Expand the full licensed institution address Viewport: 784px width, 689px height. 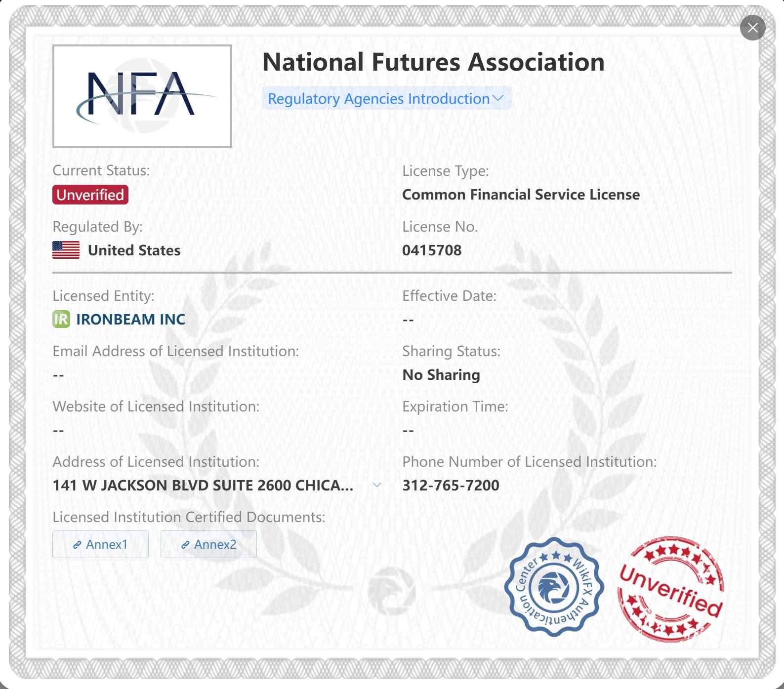tap(377, 485)
